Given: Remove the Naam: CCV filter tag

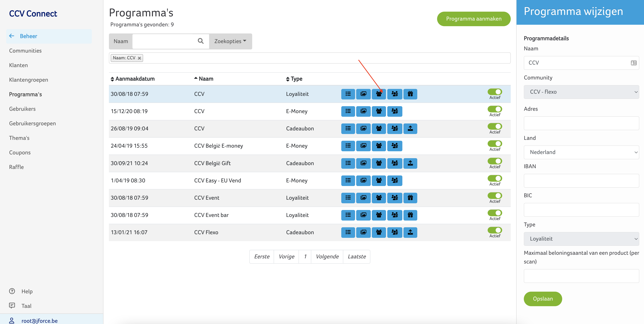Looking at the screenshot, I should pos(139,58).
